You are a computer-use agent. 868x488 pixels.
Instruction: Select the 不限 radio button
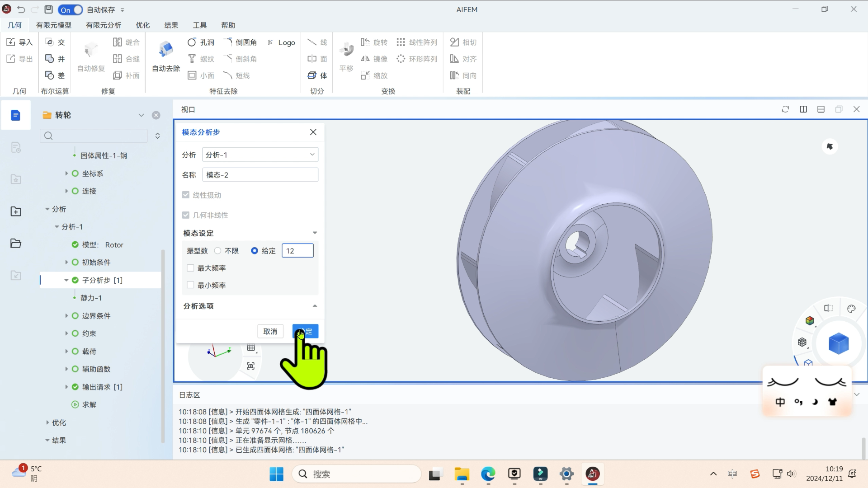[x=218, y=251]
